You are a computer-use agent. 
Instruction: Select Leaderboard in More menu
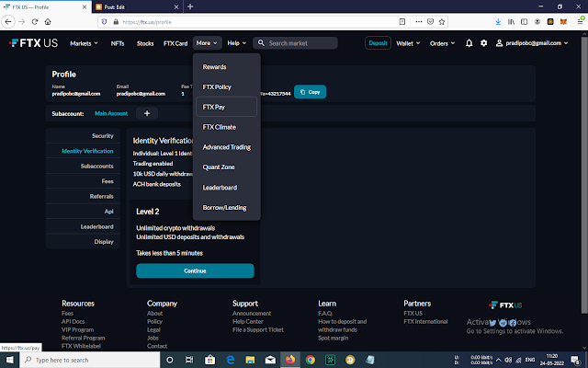coord(227,188)
